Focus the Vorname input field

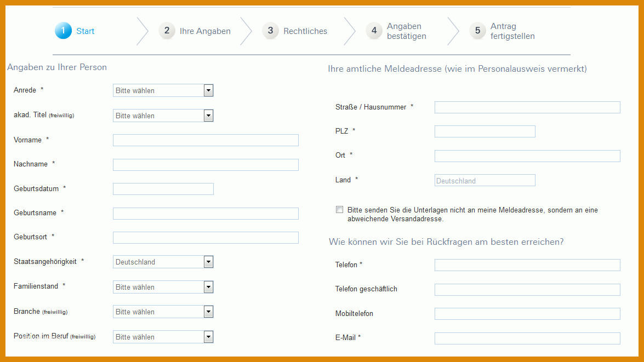(206, 140)
